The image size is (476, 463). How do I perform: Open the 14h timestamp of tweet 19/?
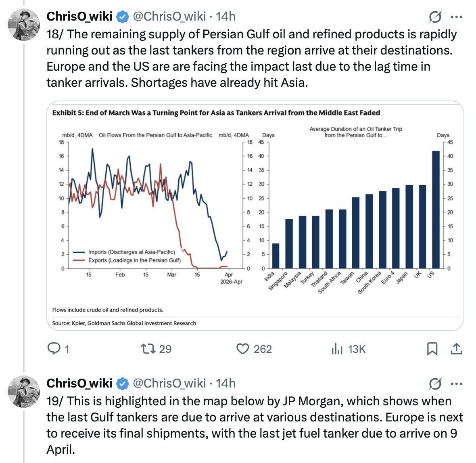coord(226,383)
